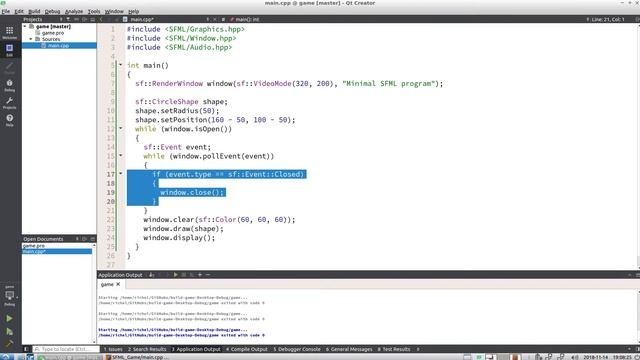
Task: Click the volume icon in system tray
Action: click(575, 357)
